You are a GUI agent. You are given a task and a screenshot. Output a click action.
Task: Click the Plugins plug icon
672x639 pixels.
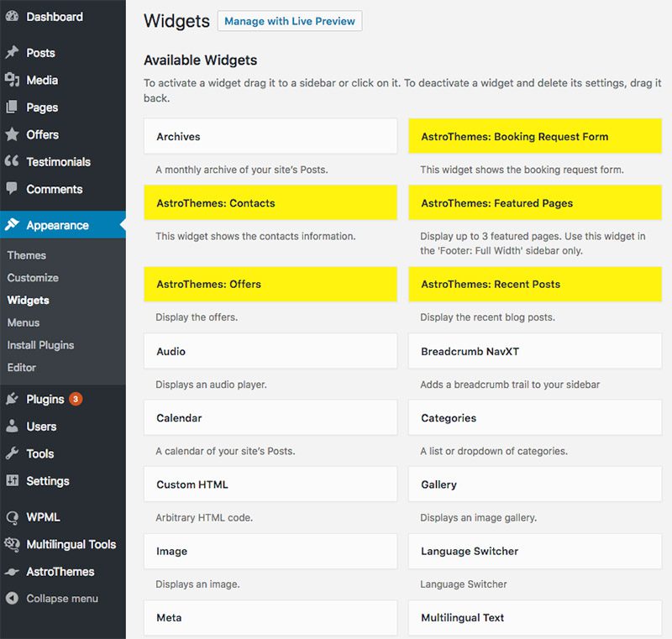(12, 399)
